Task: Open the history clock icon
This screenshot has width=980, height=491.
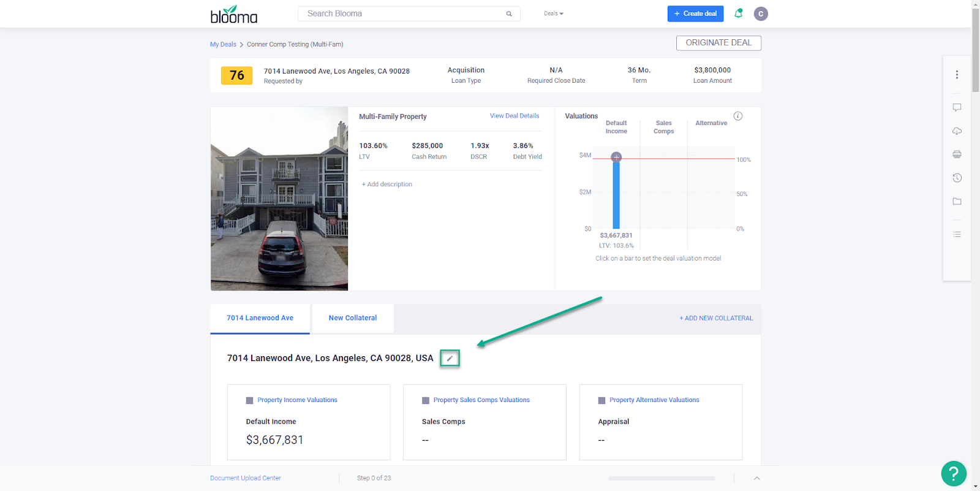Action: [x=957, y=178]
